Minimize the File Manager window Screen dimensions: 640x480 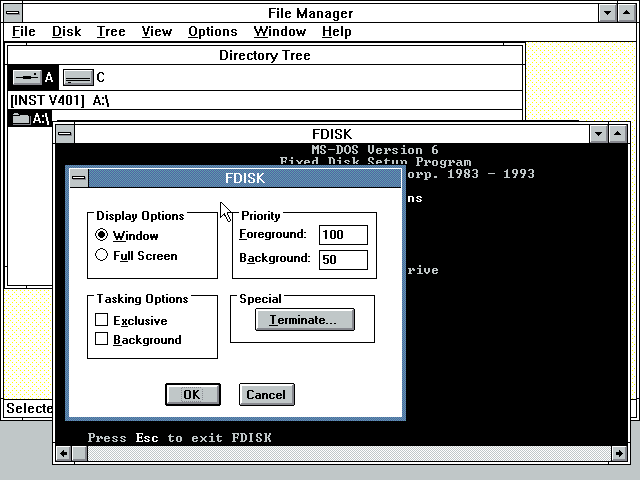point(607,13)
